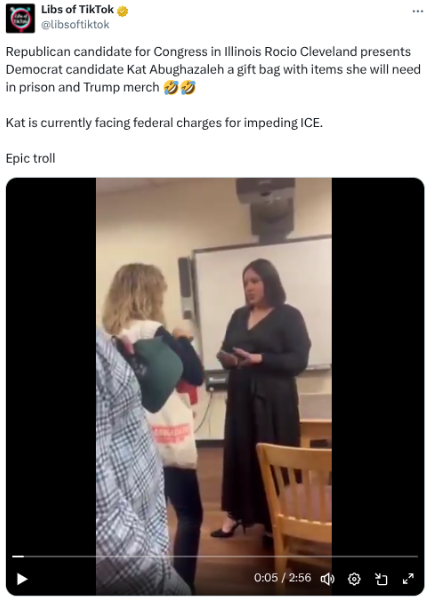
Task: Expand the video to fullscreen
Action: 408,579
